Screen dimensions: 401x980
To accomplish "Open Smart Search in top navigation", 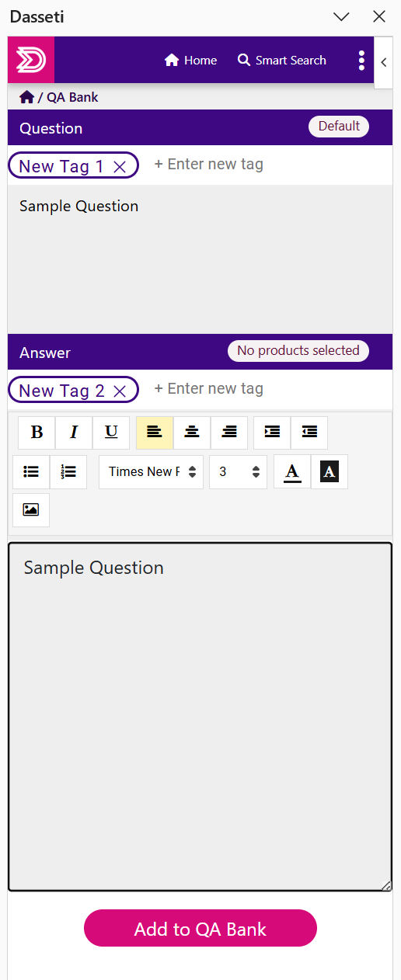I will (x=281, y=61).
